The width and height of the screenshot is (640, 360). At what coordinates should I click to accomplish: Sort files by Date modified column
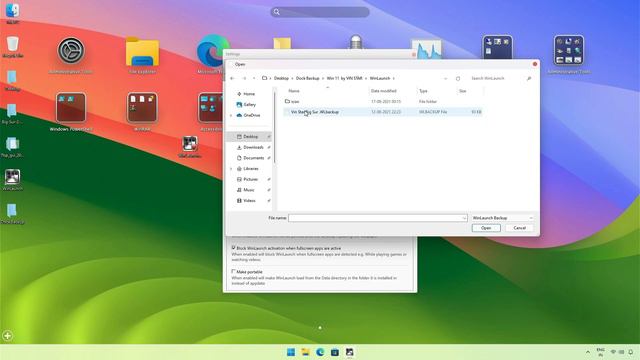pyautogui.click(x=384, y=91)
